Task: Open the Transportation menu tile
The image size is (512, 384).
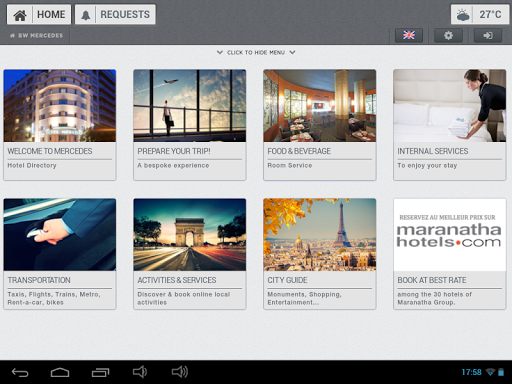Action: click(x=60, y=254)
